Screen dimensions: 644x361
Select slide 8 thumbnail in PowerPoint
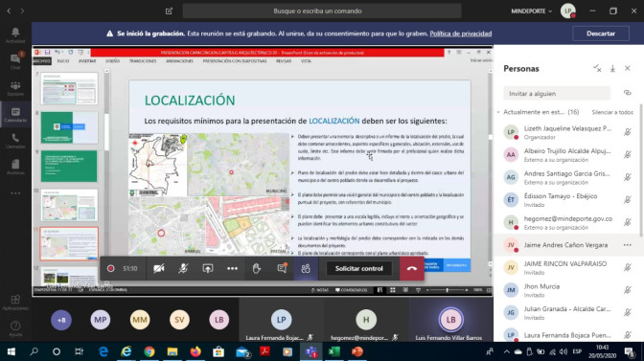pyautogui.click(x=69, y=127)
